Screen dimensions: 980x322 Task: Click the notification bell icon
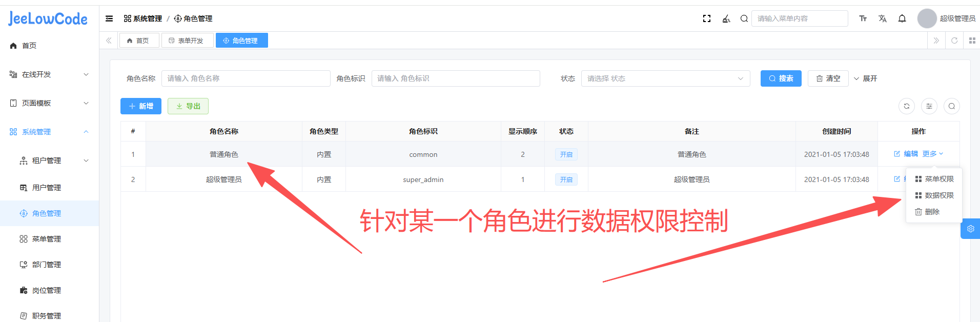pos(902,18)
